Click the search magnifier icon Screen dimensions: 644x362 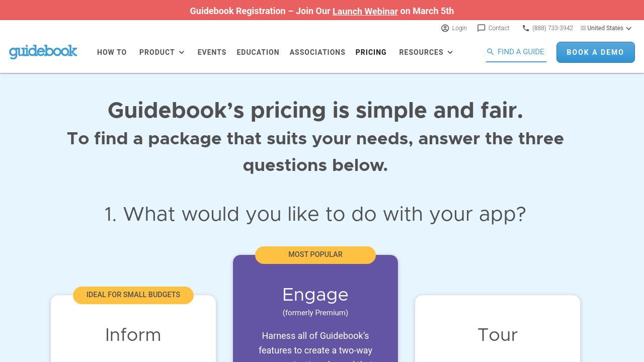491,52
